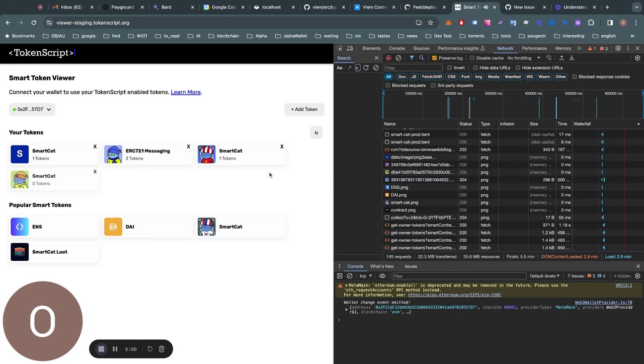Open the wallet address 0x2F...57D7 dropdown
Viewport: 644px width, 364px height.
[x=32, y=109]
